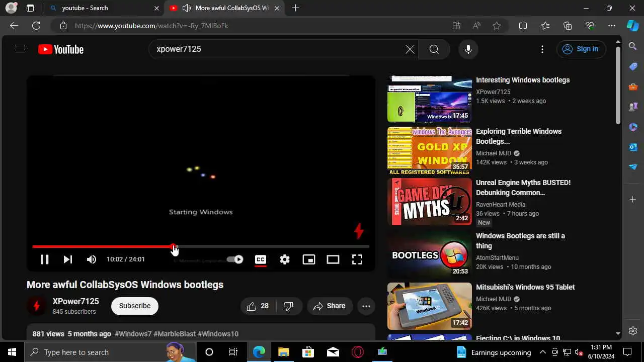
Task: Switch to youtube - Search tab
Action: click(x=104, y=8)
